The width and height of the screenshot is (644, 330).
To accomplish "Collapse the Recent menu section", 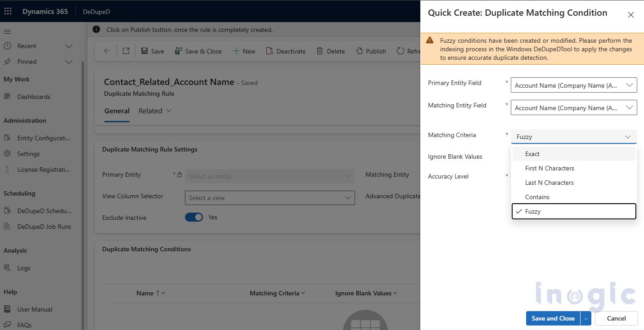I will (x=68, y=45).
